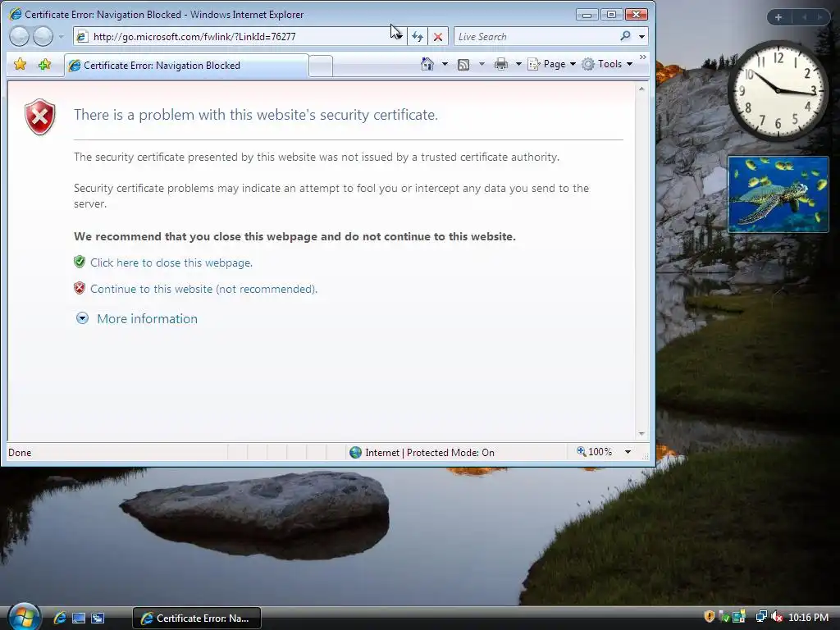
Task: Click the Live Search magnifier icon
Action: click(625, 36)
